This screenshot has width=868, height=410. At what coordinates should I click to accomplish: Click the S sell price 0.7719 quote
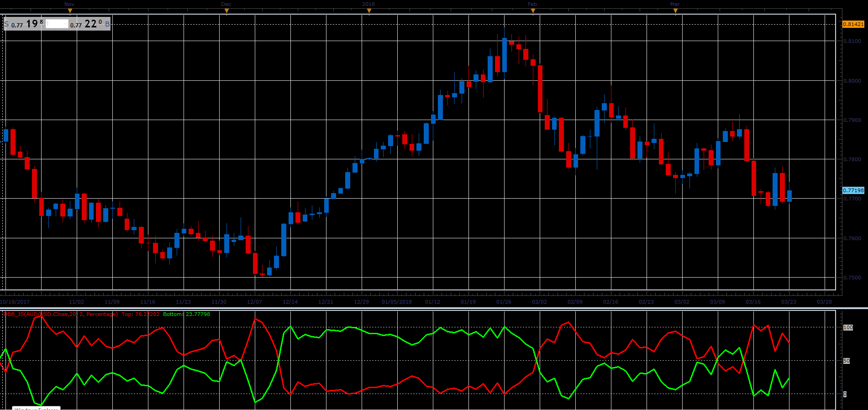click(x=24, y=24)
